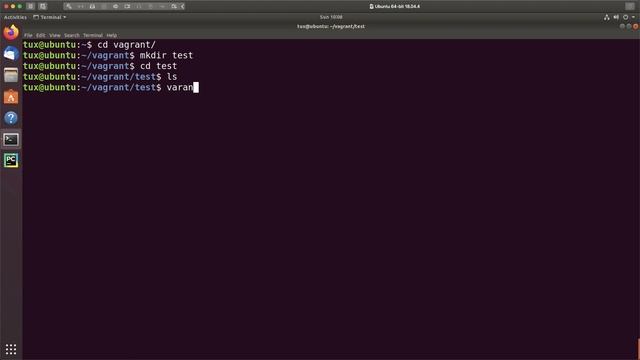Open Ubuntu Software from the dock
This screenshot has width=640, height=360.
11,97
